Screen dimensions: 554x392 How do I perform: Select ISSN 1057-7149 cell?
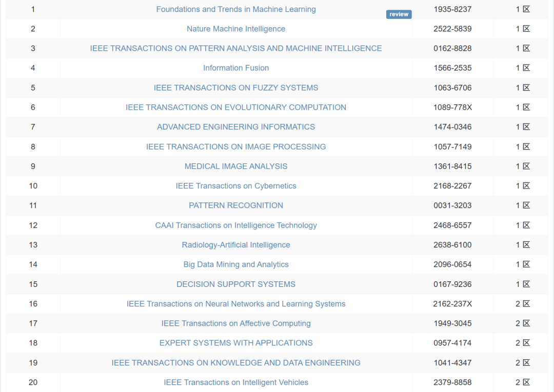coord(452,147)
